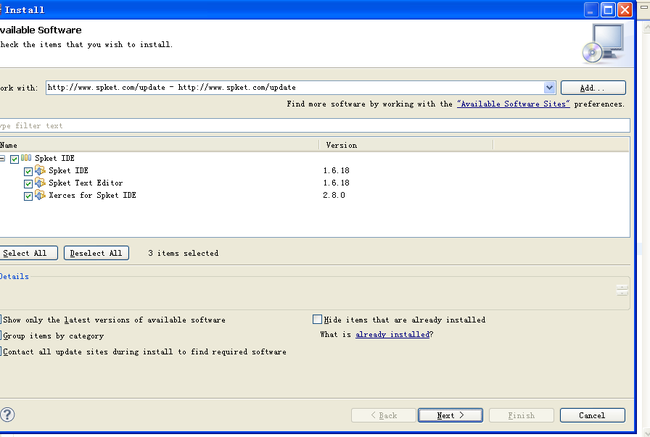Proceed with the Next > button
The image size is (650, 437).
tap(451, 415)
